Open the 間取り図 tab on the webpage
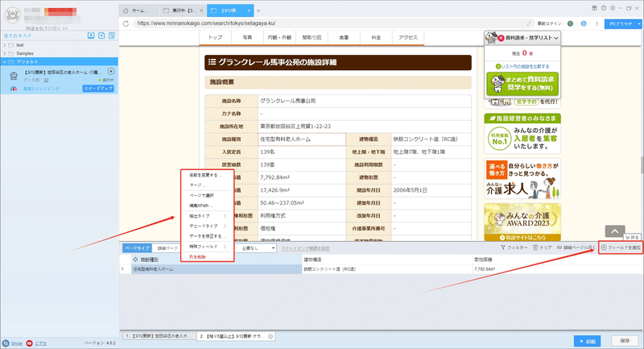This screenshot has width=644, height=349. pyautogui.click(x=312, y=37)
